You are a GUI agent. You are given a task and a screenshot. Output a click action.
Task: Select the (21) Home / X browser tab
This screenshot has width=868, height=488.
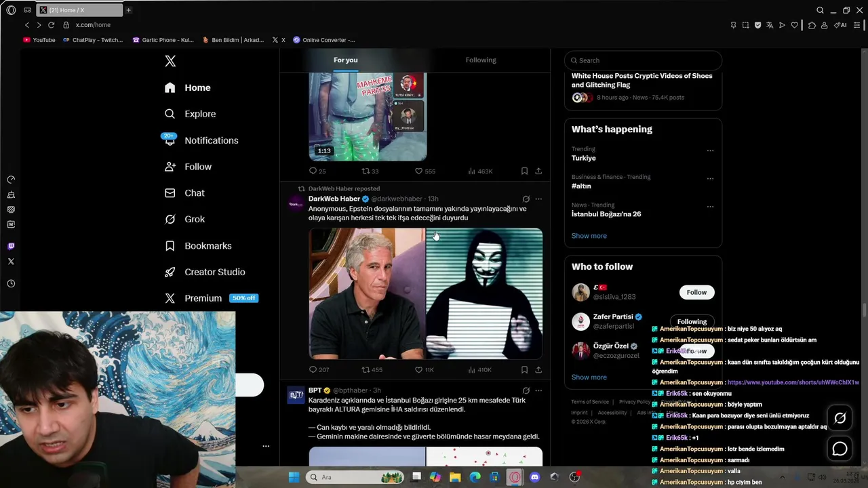pos(79,10)
